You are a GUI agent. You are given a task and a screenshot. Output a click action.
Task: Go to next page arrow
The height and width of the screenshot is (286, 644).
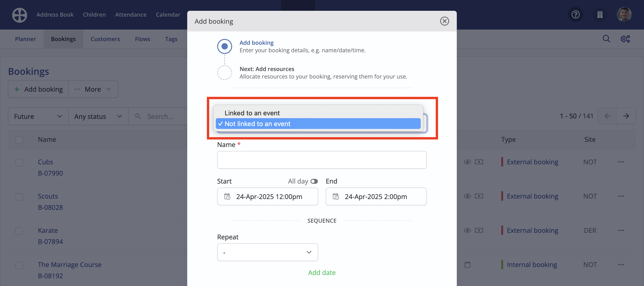point(626,116)
